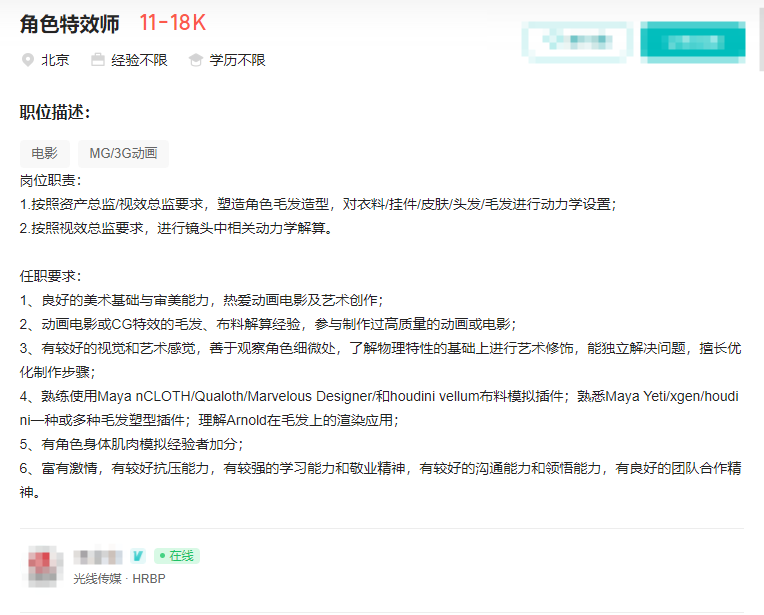The image size is (764, 615).
Task: Select the 电影 tag
Action: coord(44,153)
